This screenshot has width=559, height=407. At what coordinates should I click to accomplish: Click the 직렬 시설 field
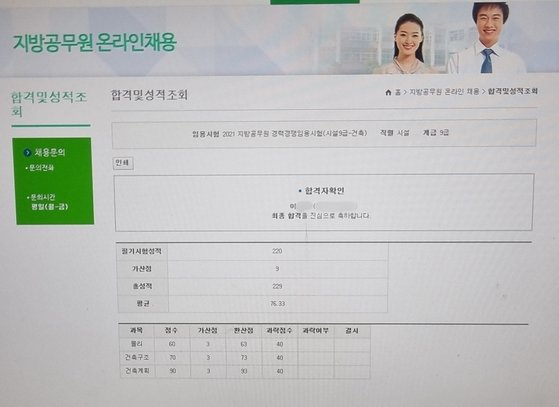(x=394, y=133)
